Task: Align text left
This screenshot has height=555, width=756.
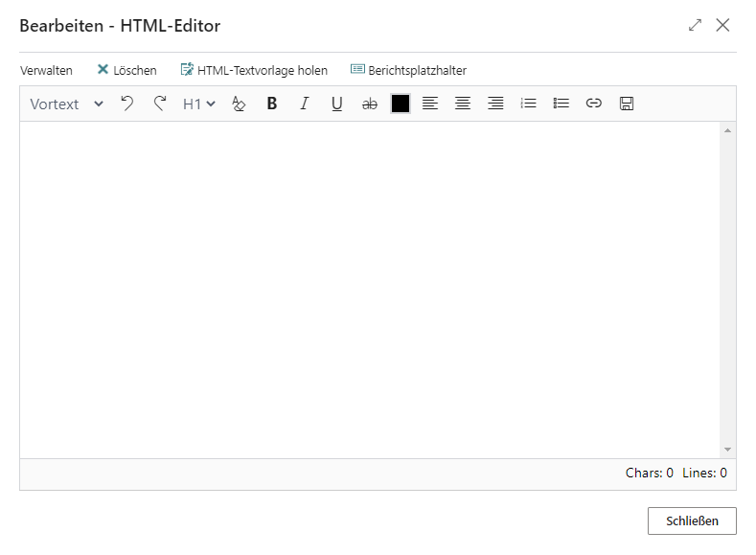Action: click(430, 104)
